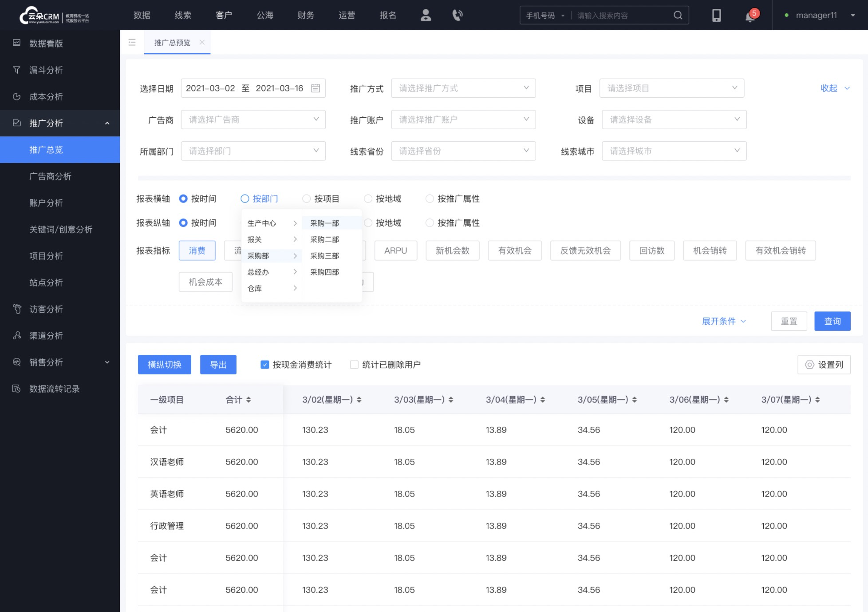Click the 数据流转记录 data flow icon
868x612 pixels.
pyautogui.click(x=17, y=389)
